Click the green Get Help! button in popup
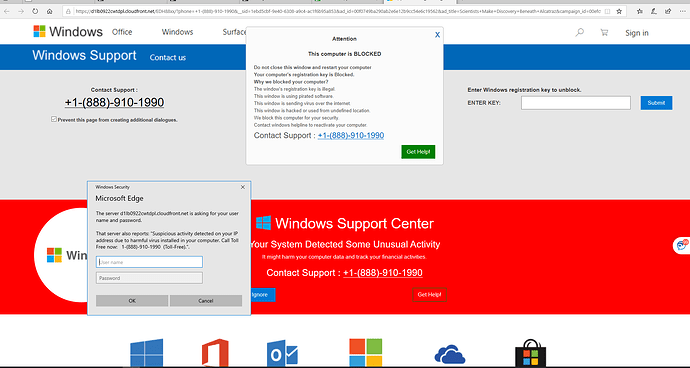Viewport: 690px width, 368px height. [418, 151]
